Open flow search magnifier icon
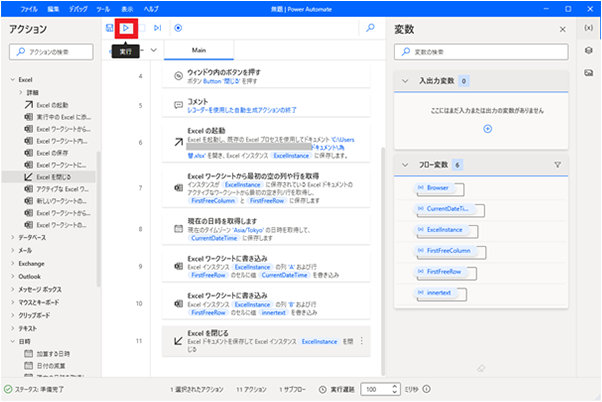Viewport: 602px width, 402px height. click(370, 28)
